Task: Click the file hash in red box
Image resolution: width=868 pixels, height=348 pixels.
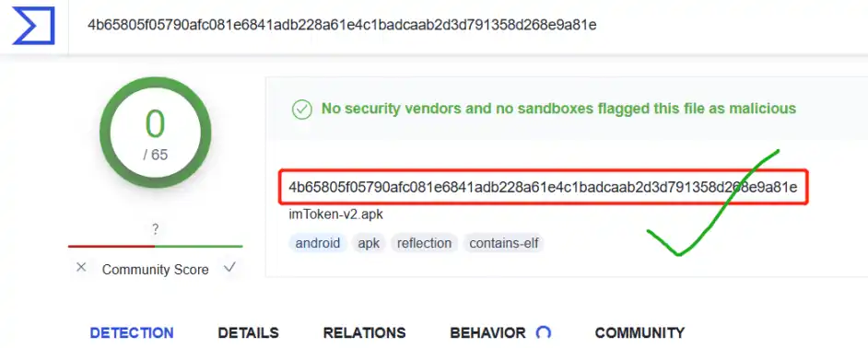Action: point(543,187)
